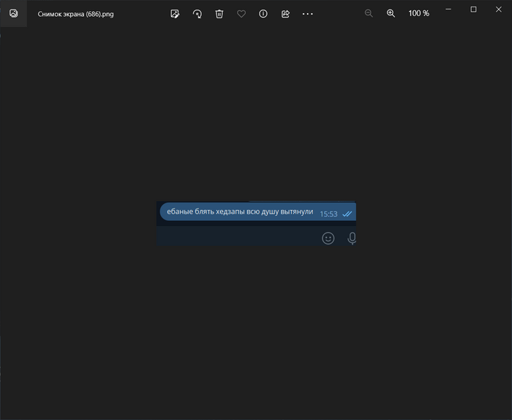This screenshot has height=420, width=512.
Task: Click the 100 % zoom level
Action: click(418, 13)
